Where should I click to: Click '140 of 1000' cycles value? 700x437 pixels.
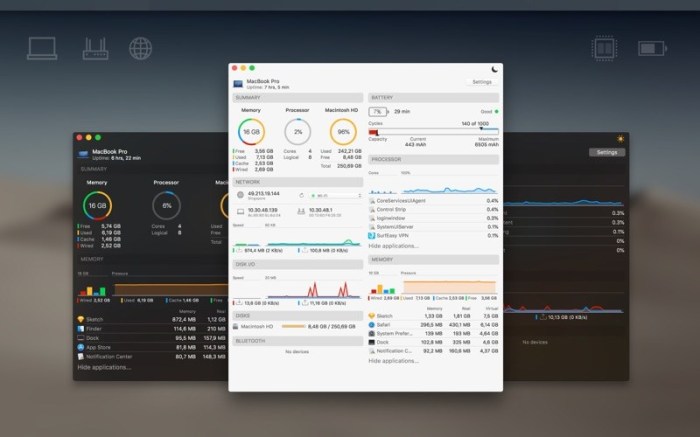click(475, 124)
